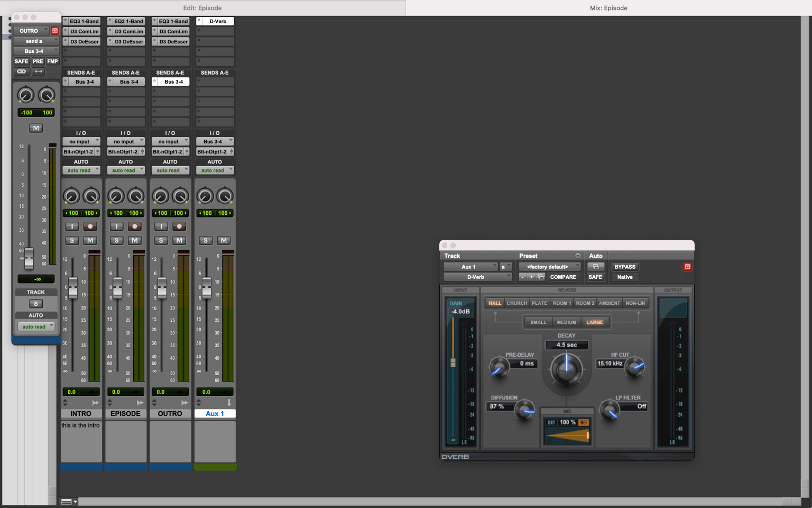The image size is (812, 508).
Task: Choose the MEDIUM reverb size
Action: 566,322
